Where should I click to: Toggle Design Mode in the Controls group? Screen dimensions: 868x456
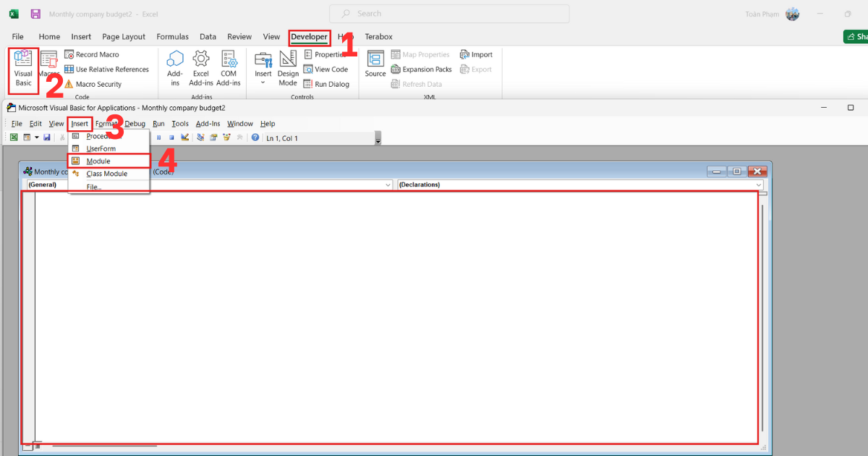point(288,69)
